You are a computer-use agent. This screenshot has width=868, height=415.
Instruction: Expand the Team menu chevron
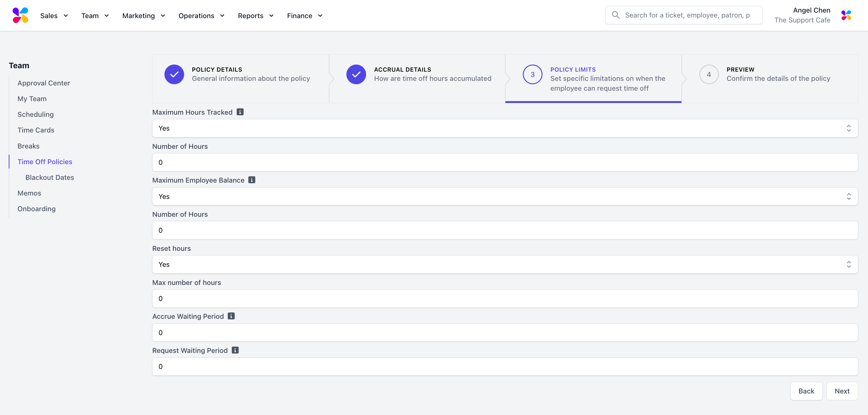[106, 15]
